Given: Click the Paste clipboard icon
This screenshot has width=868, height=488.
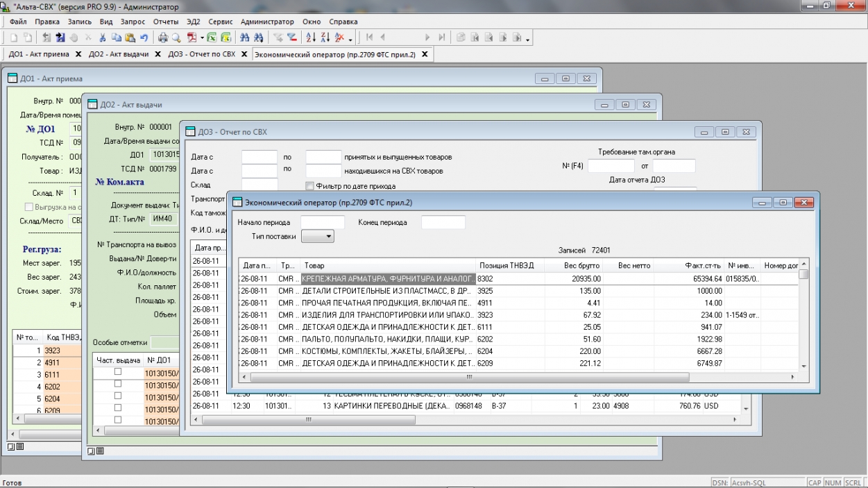Looking at the screenshot, I should pyautogui.click(x=131, y=38).
